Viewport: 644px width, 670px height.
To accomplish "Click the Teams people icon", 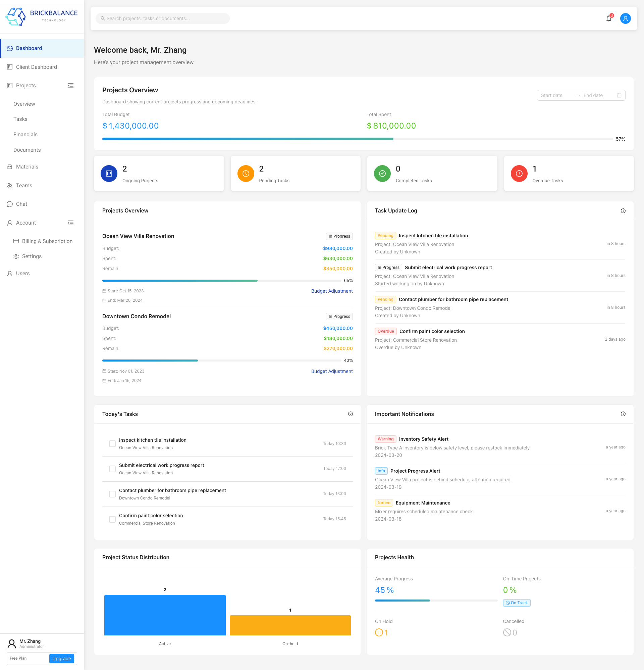I will point(10,186).
